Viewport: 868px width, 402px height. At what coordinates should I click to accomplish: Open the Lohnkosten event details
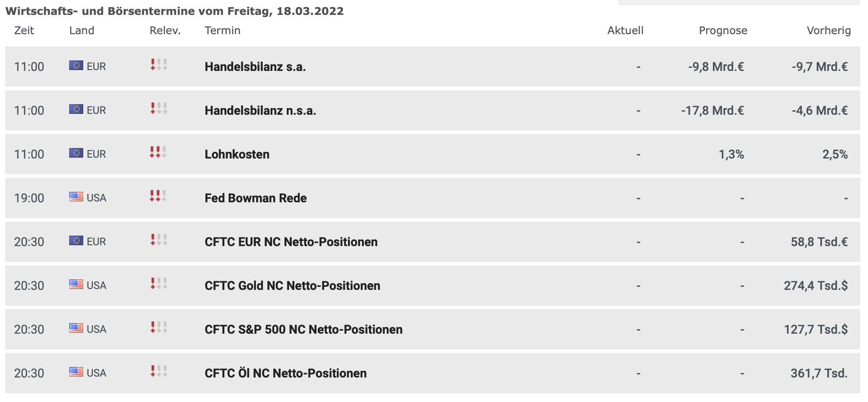tap(237, 155)
